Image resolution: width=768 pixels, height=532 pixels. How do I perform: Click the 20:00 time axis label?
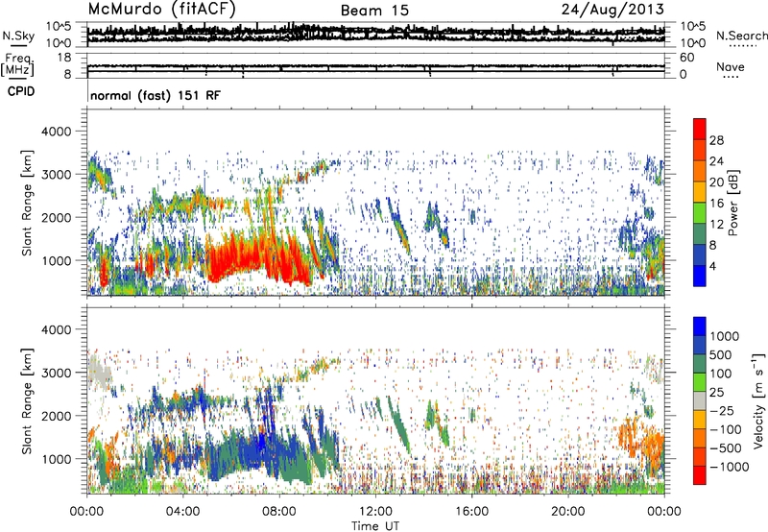[568, 512]
